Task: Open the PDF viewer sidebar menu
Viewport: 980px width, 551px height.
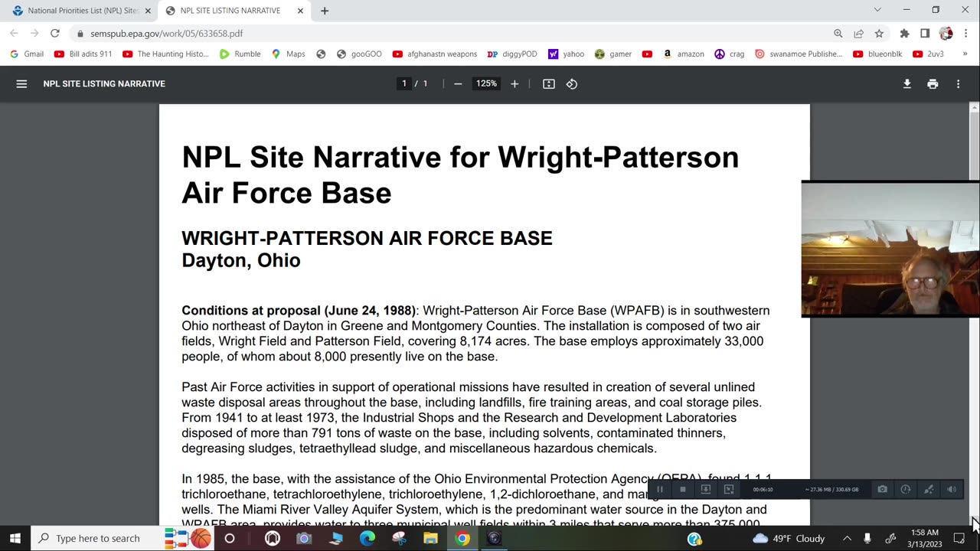Action: pyautogui.click(x=21, y=83)
